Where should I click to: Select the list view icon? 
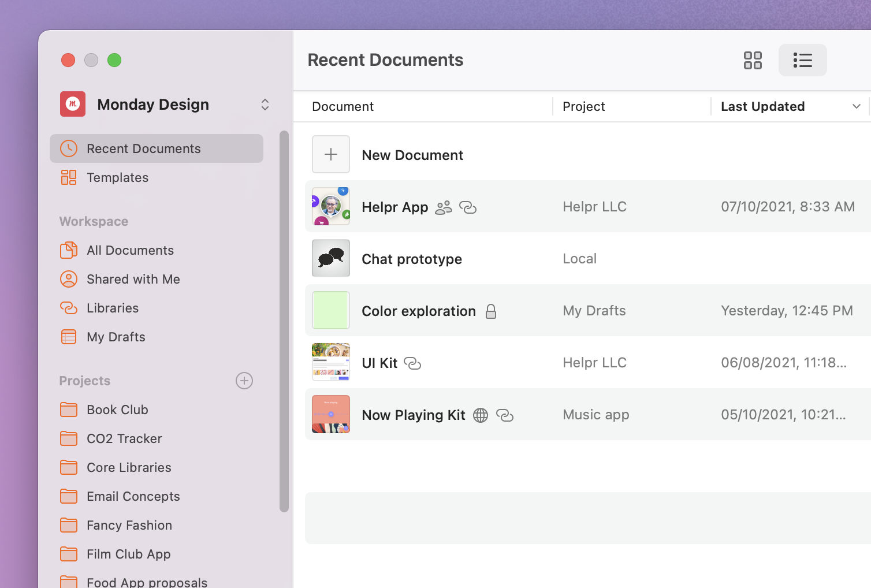coord(802,59)
